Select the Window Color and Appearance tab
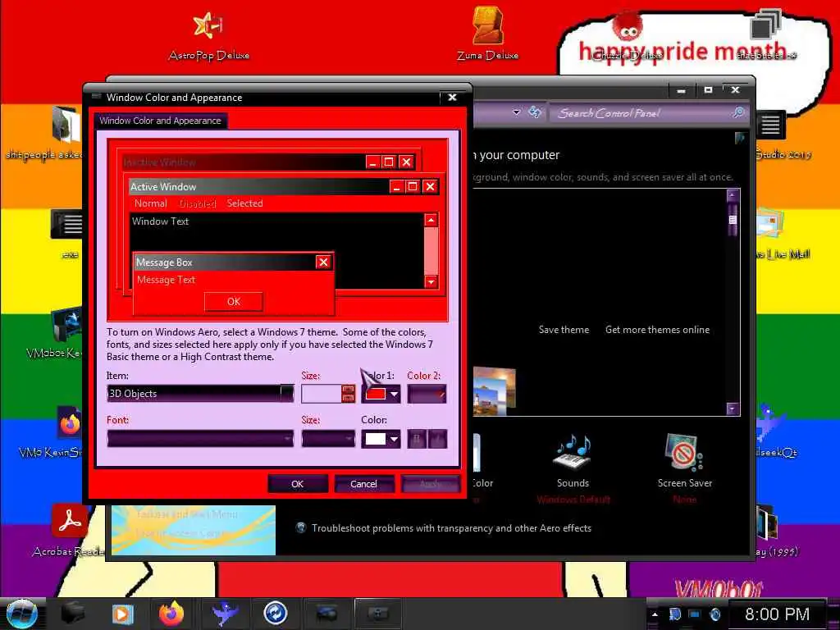The image size is (840, 630). 160,121
